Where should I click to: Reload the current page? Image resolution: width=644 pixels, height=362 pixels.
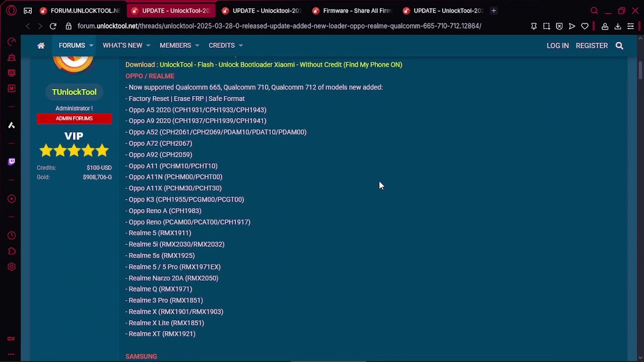coord(53,26)
